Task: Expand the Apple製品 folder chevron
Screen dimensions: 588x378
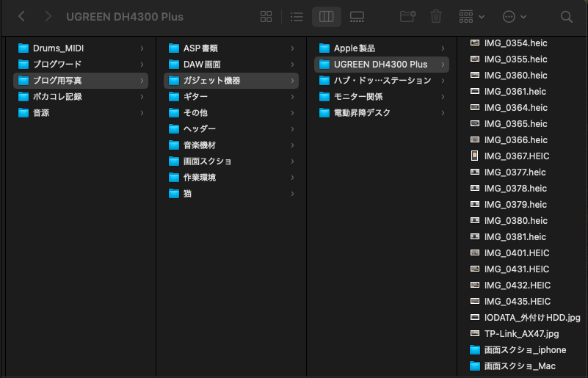Action: (x=443, y=48)
